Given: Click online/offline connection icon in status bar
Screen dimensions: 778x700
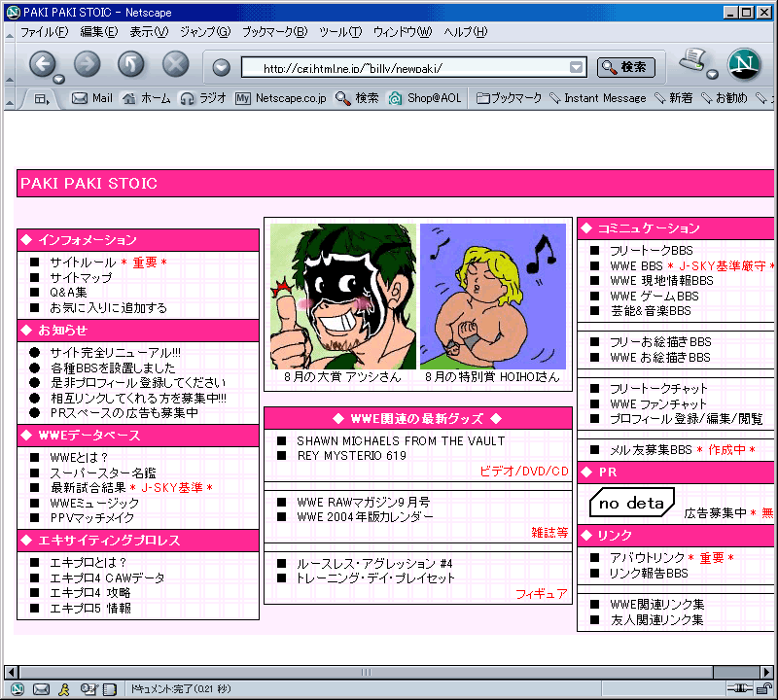Looking at the screenshot, I should pos(739,688).
